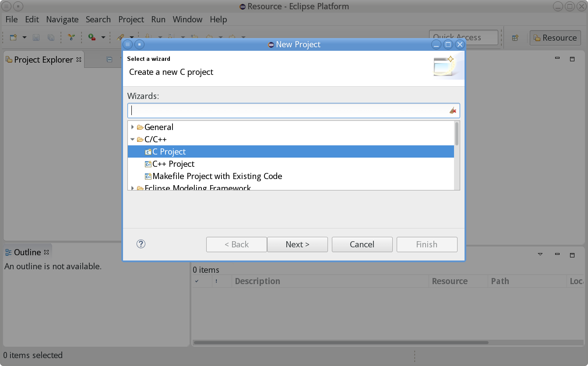
Task: Open the Project menu
Action: point(131,19)
